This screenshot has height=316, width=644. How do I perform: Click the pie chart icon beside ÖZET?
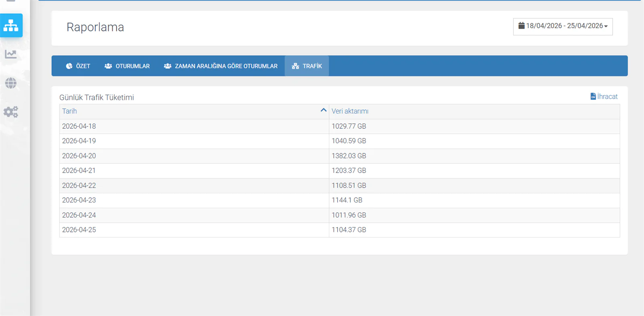(x=69, y=66)
